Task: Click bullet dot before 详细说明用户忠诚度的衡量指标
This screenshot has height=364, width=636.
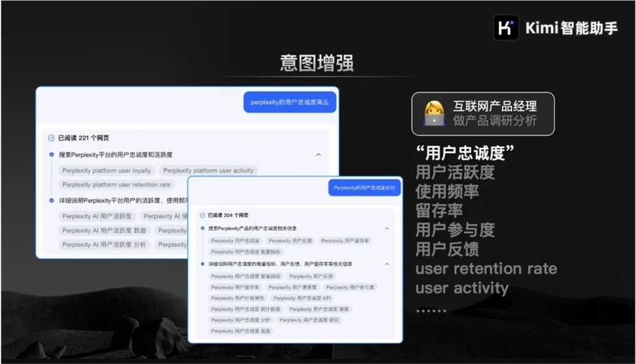Action: [x=202, y=264]
